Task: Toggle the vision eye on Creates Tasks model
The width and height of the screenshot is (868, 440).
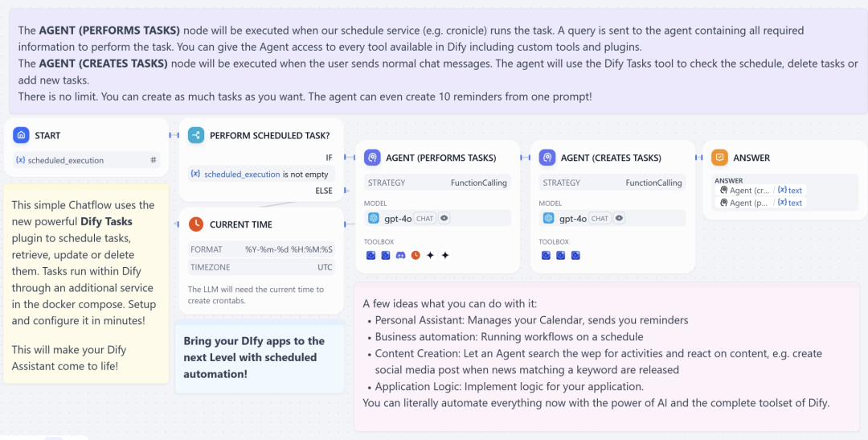Action: point(619,218)
